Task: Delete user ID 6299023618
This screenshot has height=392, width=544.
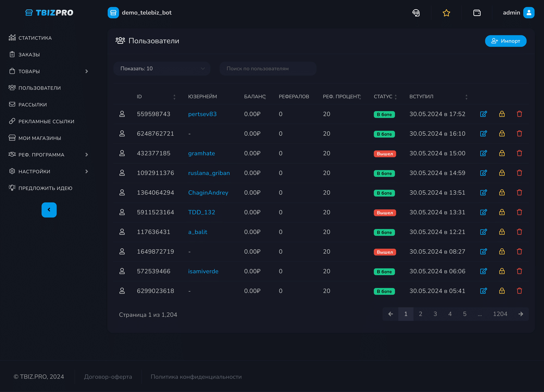Action: click(x=519, y=291)
